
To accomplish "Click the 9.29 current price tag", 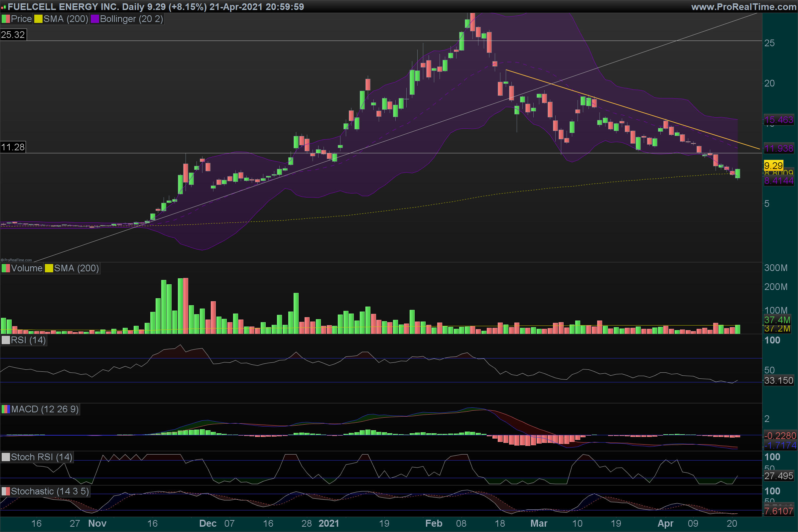I will tap(773, 166).
